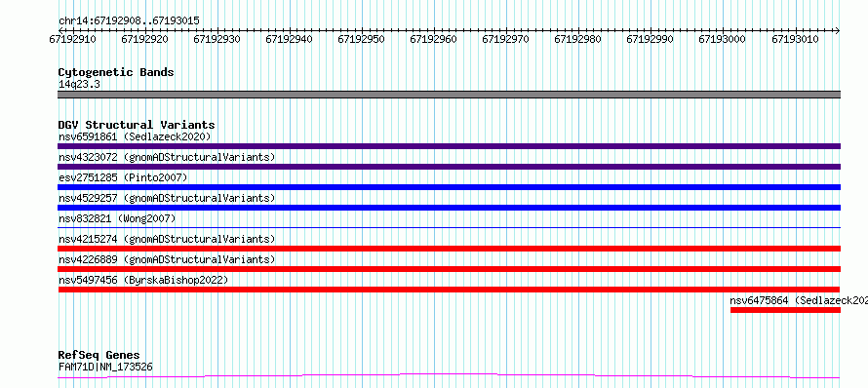868x388 pixels.
Task: Select the red bar under nsv4215274
Action: (449, 249)
